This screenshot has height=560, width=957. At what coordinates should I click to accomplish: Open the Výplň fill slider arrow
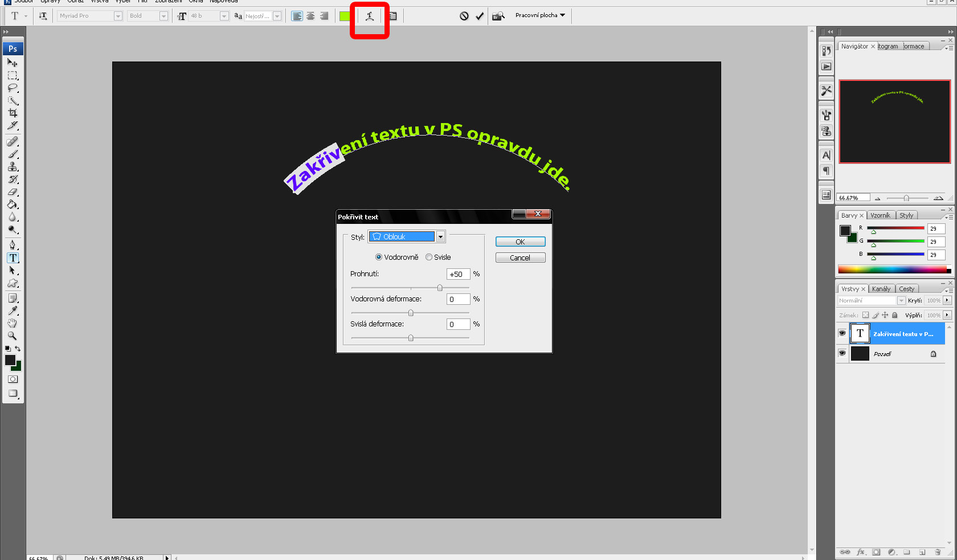947,315
